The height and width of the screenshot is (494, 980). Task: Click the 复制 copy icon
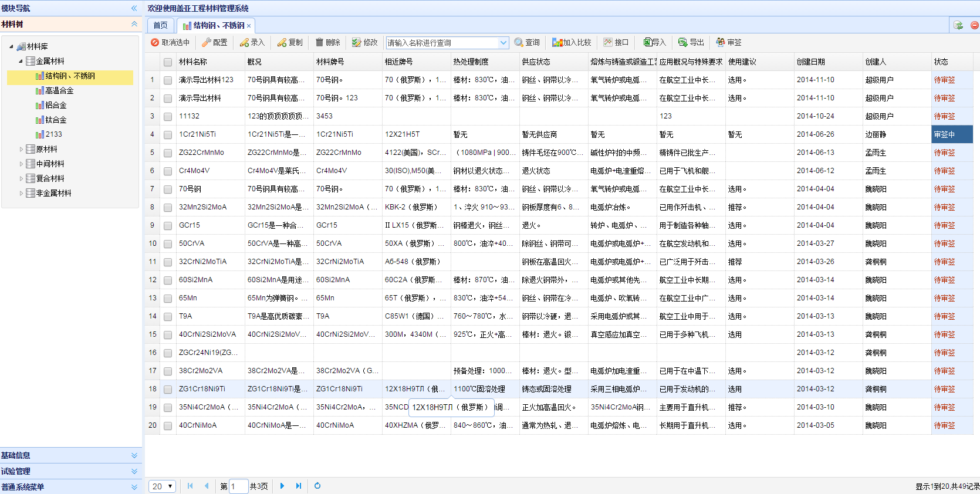click(282, 42)
